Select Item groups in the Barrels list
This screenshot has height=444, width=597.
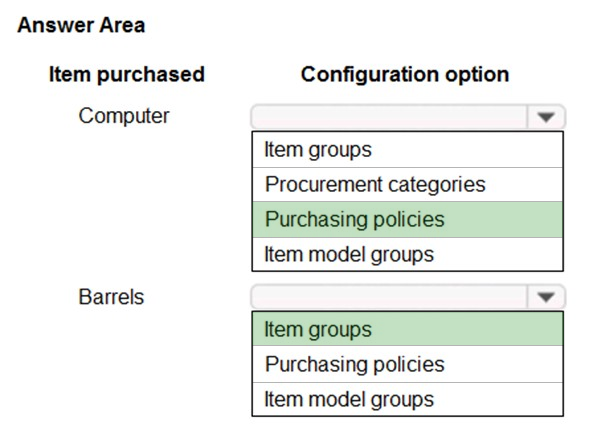coord(407,329)
